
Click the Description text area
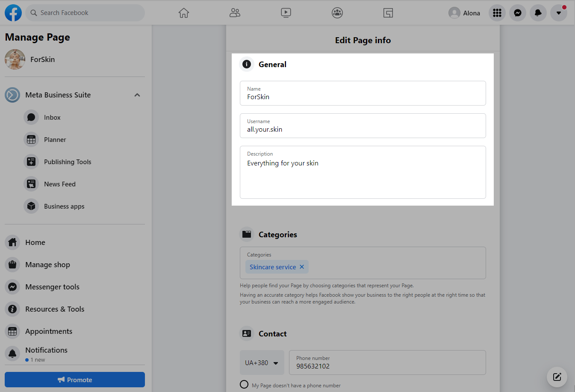click(363, 172)
